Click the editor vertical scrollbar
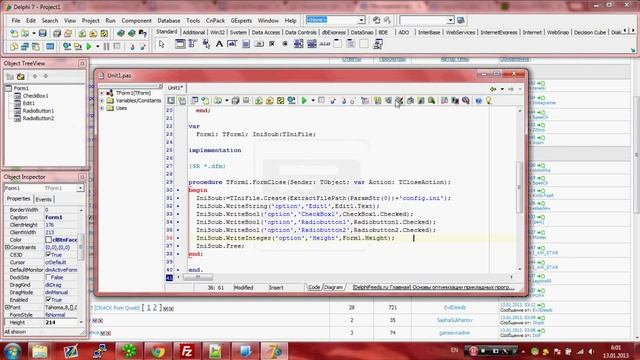 point(520,187)
